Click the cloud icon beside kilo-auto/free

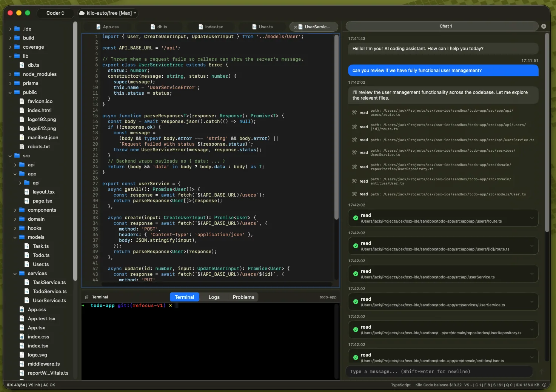82,13
